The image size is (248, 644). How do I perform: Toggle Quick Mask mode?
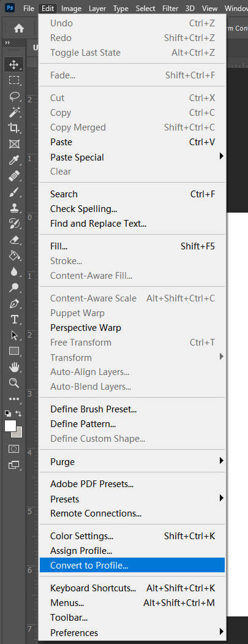pos(14,449)
